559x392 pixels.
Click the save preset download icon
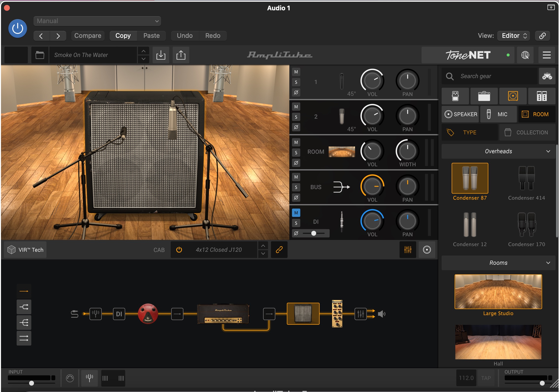(161, 55)
